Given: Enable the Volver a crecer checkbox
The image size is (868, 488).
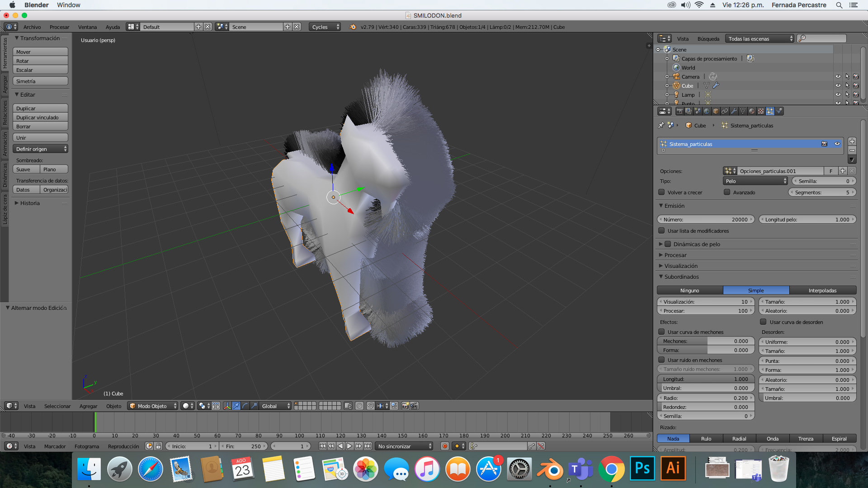Looking at the screenshot, I should click(661, 192).
